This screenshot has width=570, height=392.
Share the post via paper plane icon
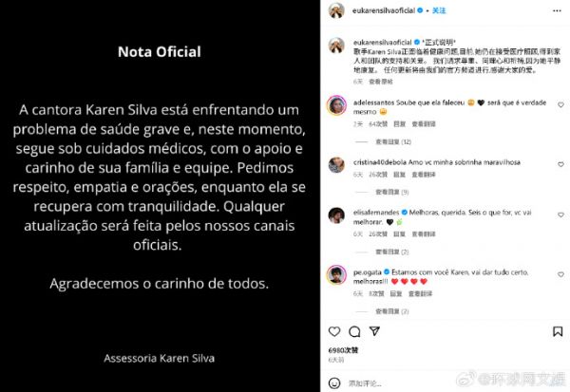[x=375, y=331]
